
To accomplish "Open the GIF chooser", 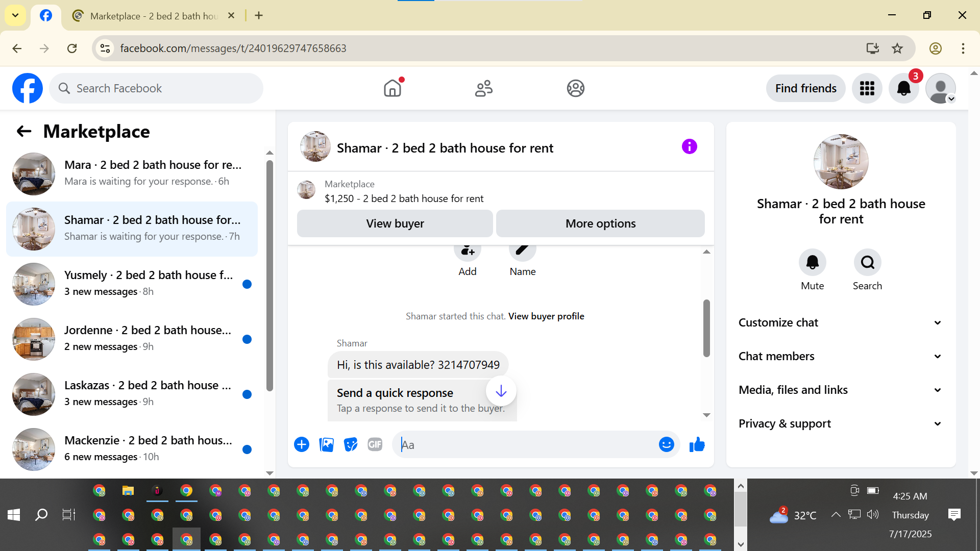I will click(375, 445).
